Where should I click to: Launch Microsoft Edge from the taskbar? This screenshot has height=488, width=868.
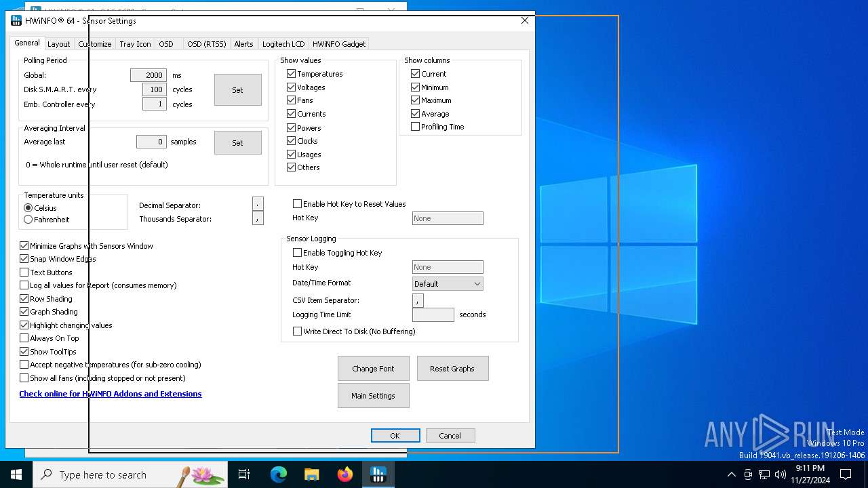tap(279, 474)
